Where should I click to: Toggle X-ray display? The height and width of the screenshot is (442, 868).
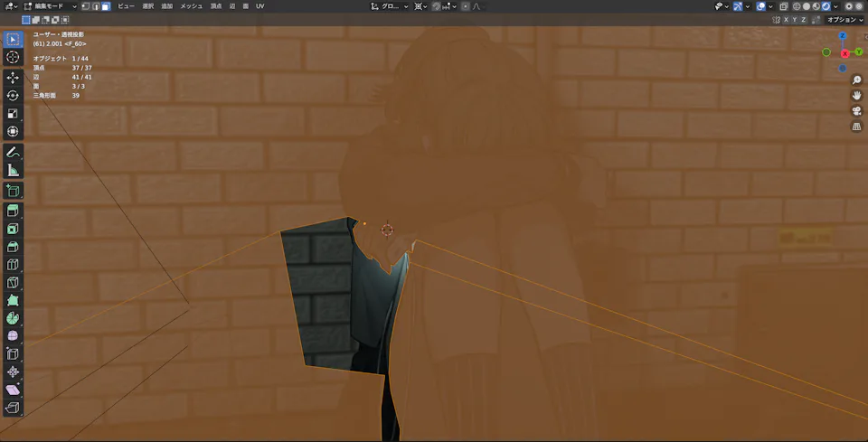click(x=784, y=6)
